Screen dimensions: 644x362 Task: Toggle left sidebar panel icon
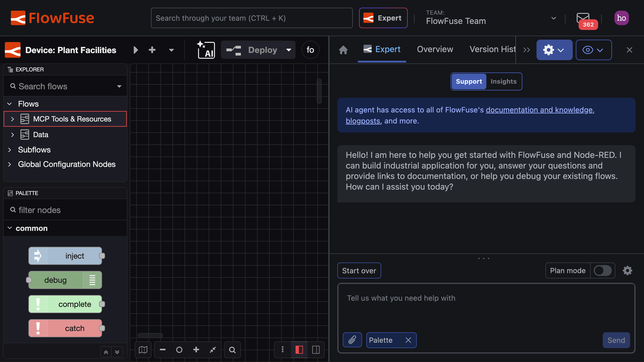pos(299,350)
